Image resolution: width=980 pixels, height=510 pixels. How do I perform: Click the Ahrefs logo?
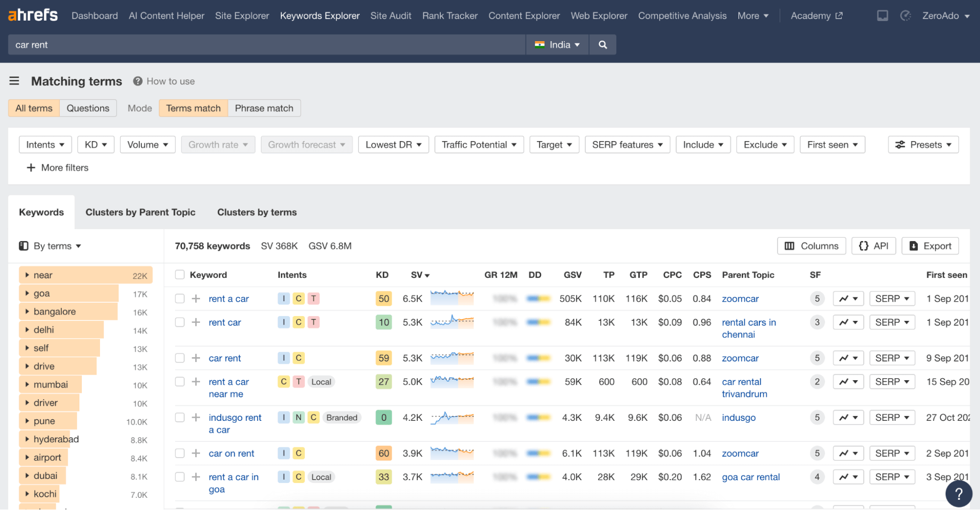tap(33, 15)
